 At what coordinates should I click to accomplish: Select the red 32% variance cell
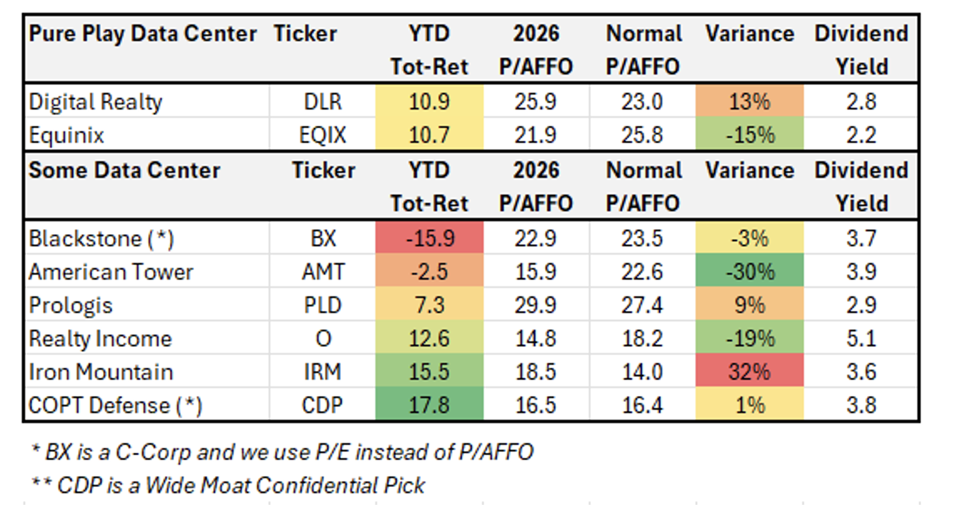point(749,372)
